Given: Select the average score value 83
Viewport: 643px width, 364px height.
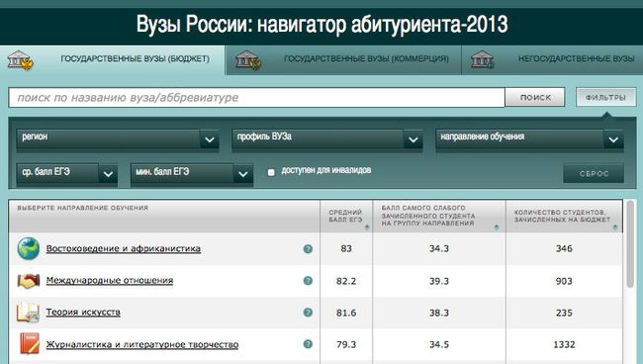Looking at the screenshot, I should 346,248.
